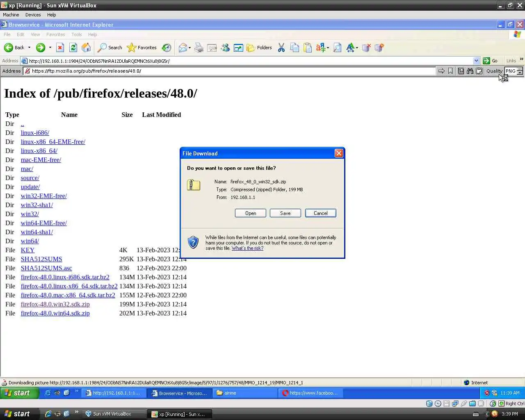525x420 pixels.
Task: Click the Paste clipboard icon
Action: [308, 48]
